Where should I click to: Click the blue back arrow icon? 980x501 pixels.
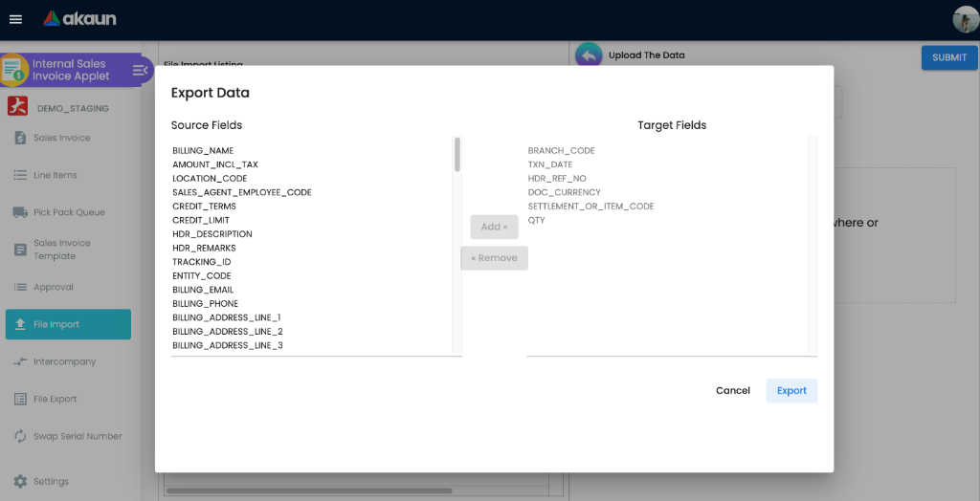tap(589, 55)
